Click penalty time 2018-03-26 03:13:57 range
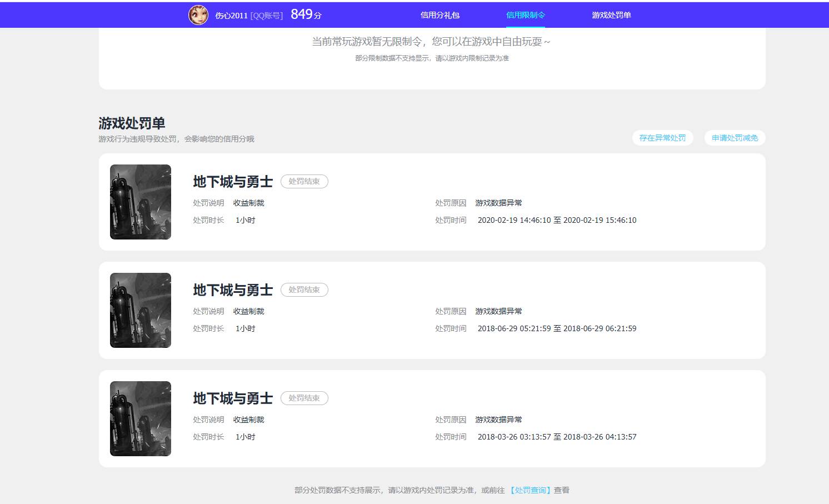This screenshot has height=504, width=829. (x=557, y=437)
